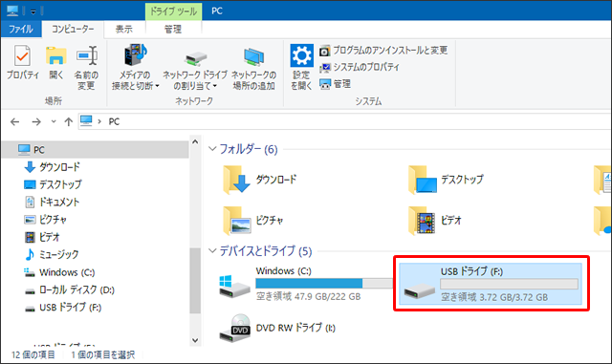Click the 空き領域 47.9 GB/222 GB text

click(308, 296)
